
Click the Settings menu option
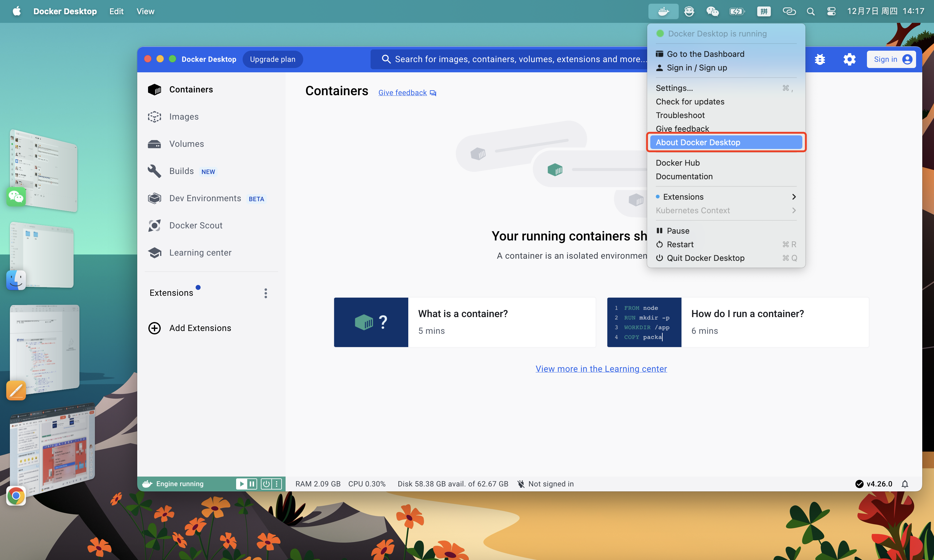pyautogui.click(x=674, y=87)
